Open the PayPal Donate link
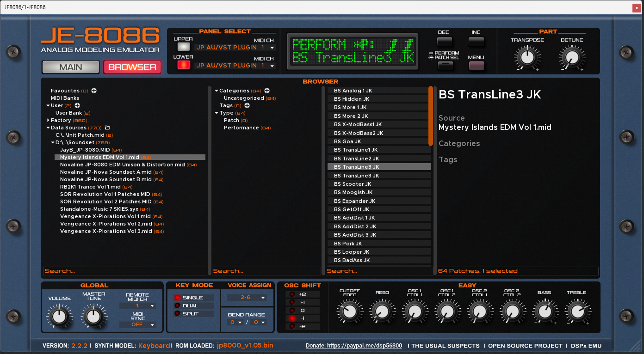 coord(354,346)
